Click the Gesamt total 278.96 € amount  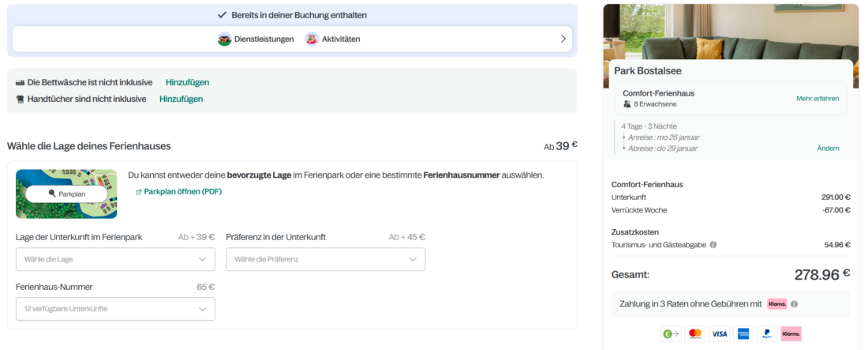822,275
